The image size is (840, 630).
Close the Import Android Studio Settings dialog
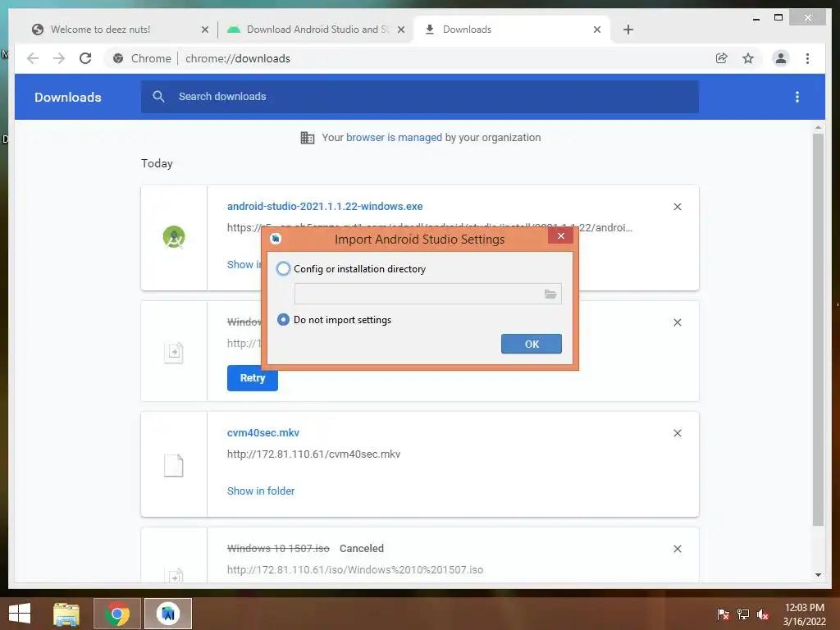(x=560, y=235)
